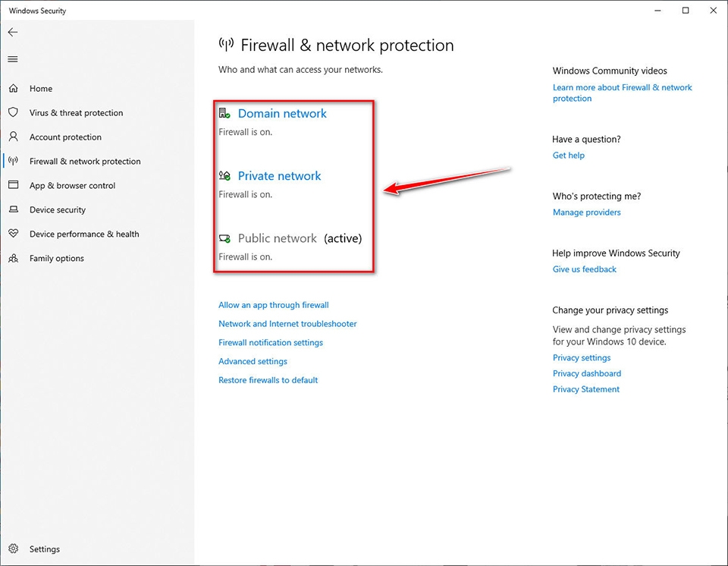Click the back arrow at top left
Viewport: 728px width, 566px height.
(12, 32)
